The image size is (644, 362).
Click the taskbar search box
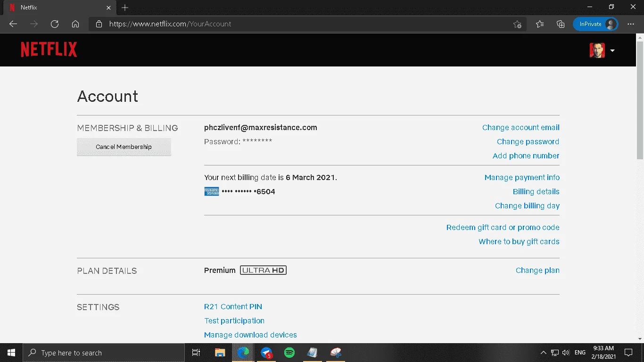[104, 353]
